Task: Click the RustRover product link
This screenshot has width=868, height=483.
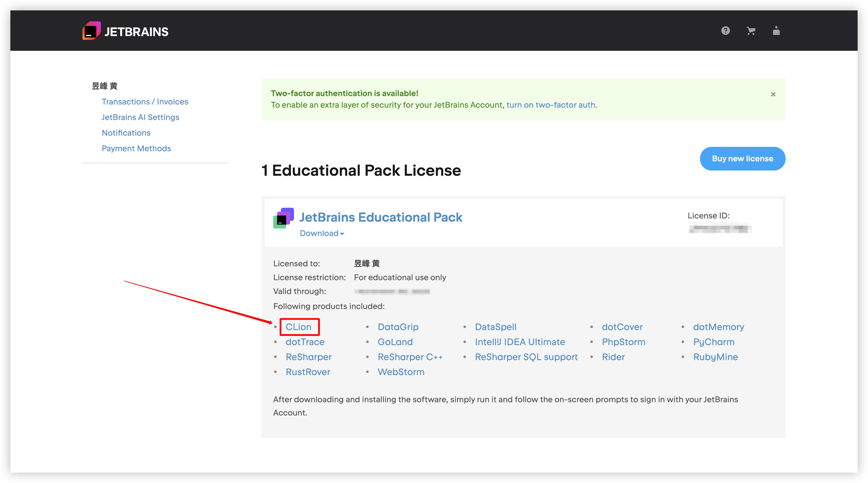Action: (x=308, y=372)
